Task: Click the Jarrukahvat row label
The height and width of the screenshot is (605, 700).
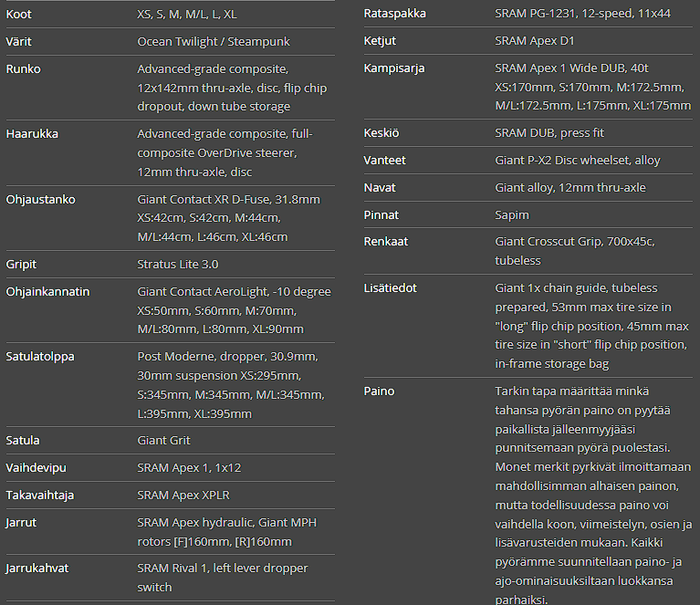Action: tap(38, 568)
